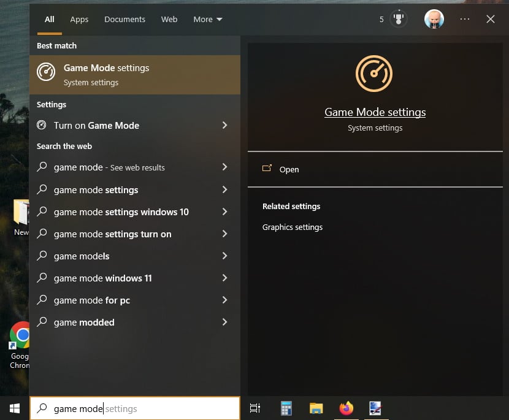
Task: Open the ellipsis options menu
Action: pos(465,19)
